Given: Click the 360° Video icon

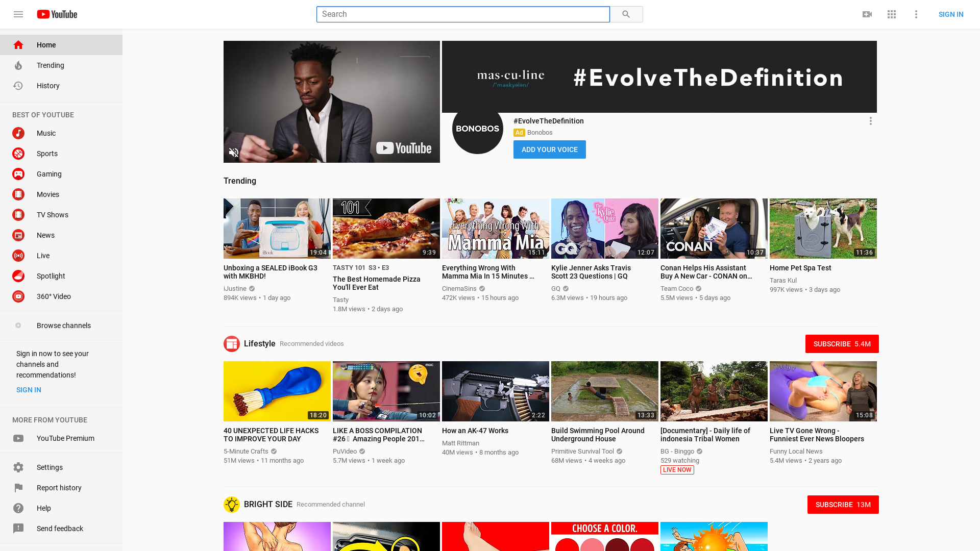Looking at the screenshot, I should tap(18, 296).
